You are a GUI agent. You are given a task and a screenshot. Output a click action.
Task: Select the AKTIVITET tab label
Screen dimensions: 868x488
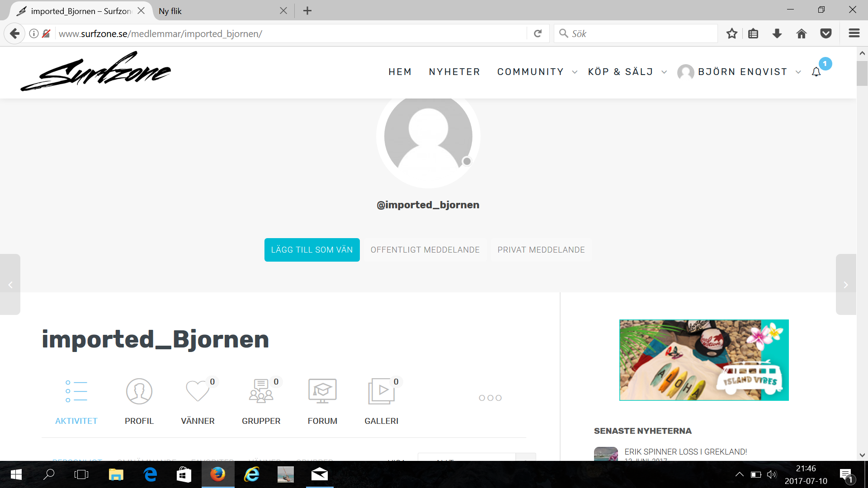click(76, 421)
